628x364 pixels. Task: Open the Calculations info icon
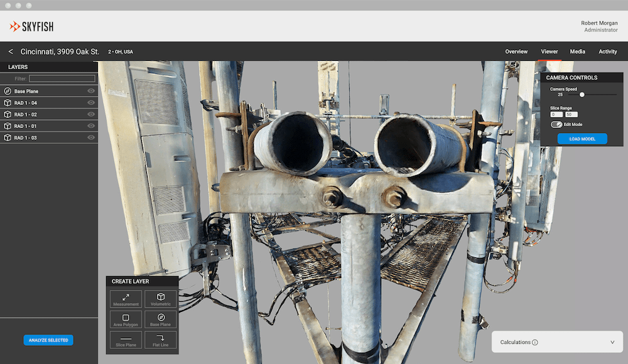(534, 343)
